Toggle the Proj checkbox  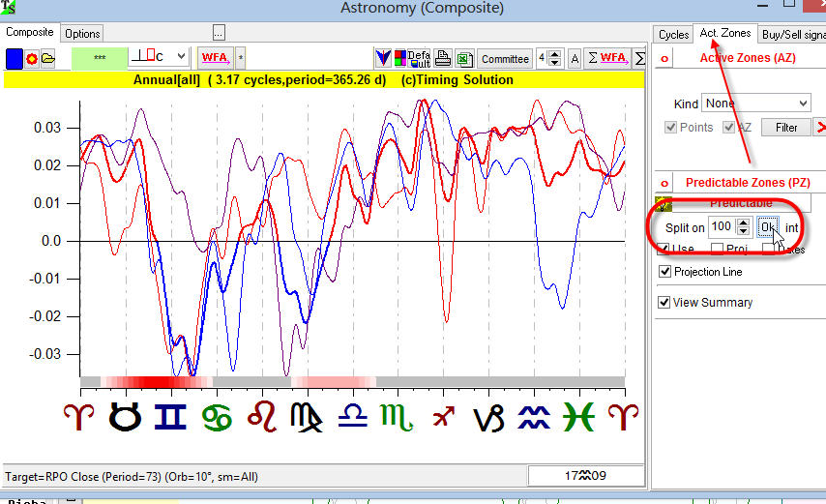(717, 250)
